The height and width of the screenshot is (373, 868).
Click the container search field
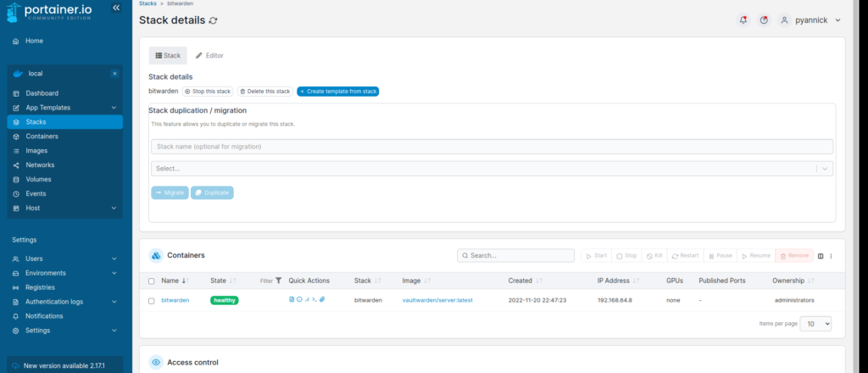516,256
